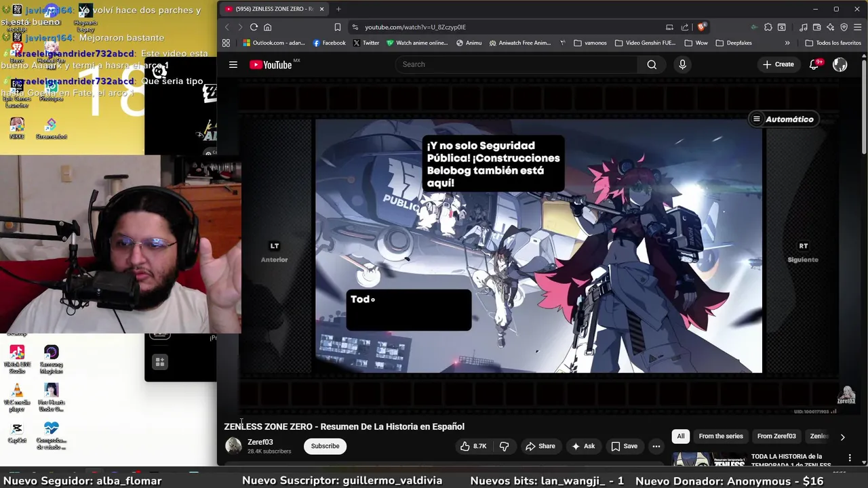This screenshot has height=488, width=868.
Task: Subscribe to Zeref03 channel
Action: [x=325, y=446]
